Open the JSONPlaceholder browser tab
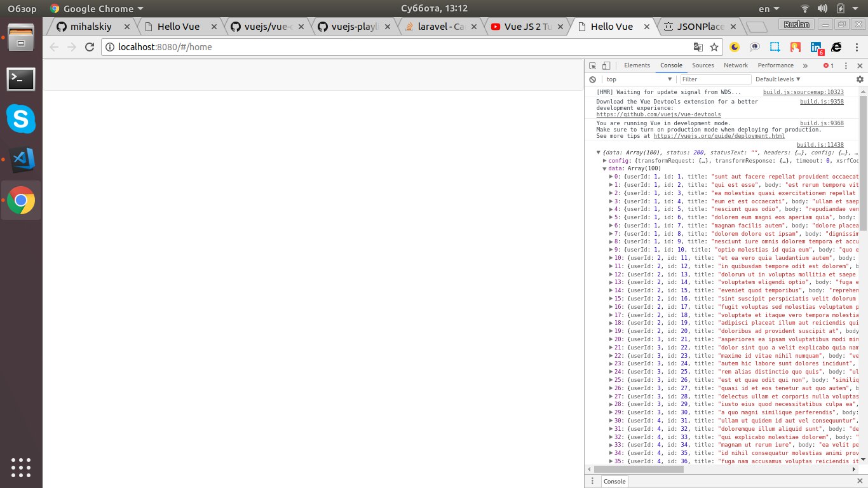Screen dimensions: 868x488 [x=700, y=27]
